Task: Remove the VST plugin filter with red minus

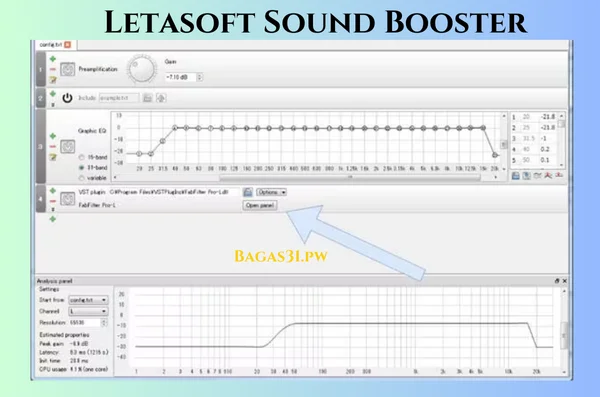Action: click(53, 201)
